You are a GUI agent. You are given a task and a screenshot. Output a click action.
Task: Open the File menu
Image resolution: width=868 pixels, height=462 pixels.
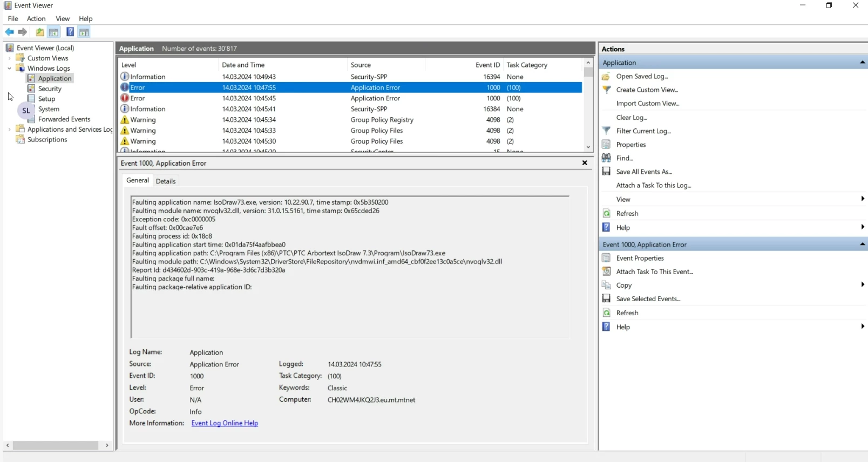[13, 18]
